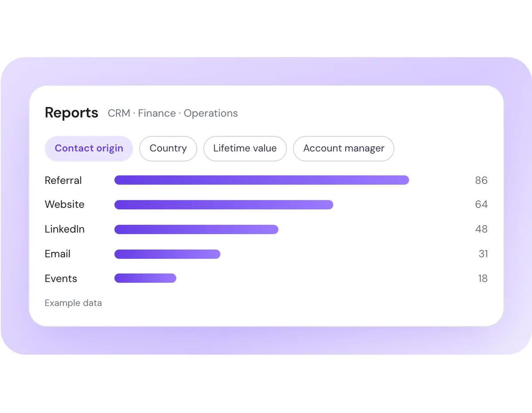The width and height of the screenshot is (532, 413).
Task: Click the Reports heading
Action: (x=71, y=113)
